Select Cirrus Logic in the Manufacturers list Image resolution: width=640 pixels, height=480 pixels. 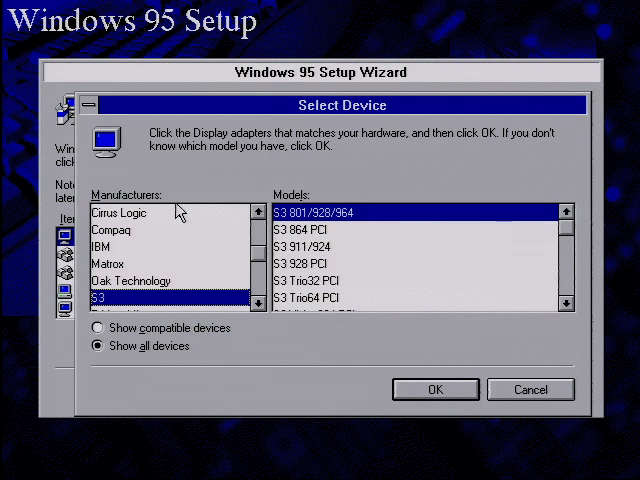tap(170, 213)
